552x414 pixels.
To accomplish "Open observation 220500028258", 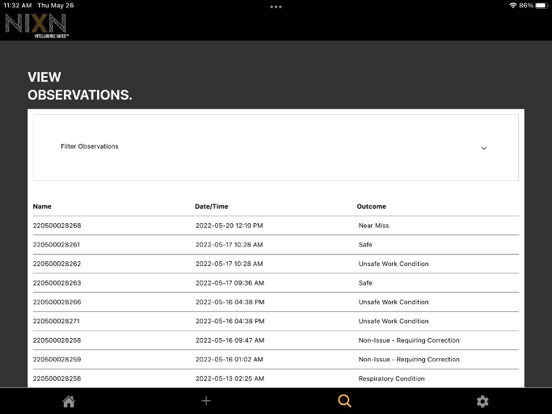I will (57, 340).
